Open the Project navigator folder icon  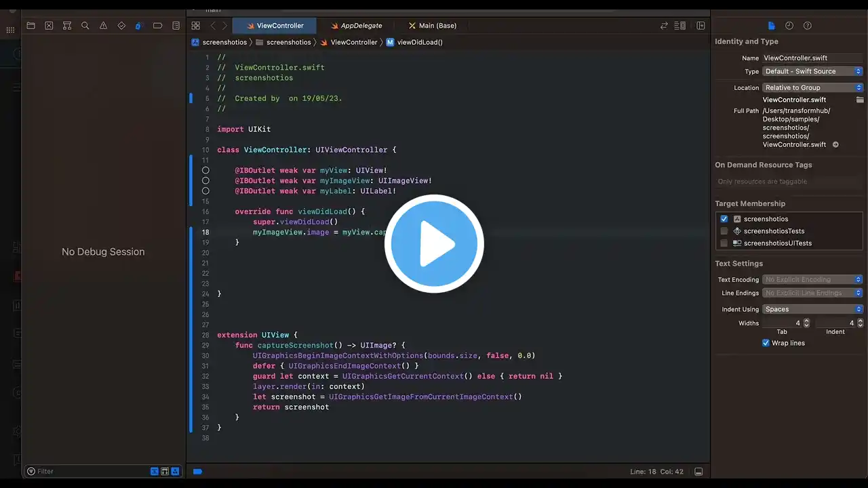(31, 26)
